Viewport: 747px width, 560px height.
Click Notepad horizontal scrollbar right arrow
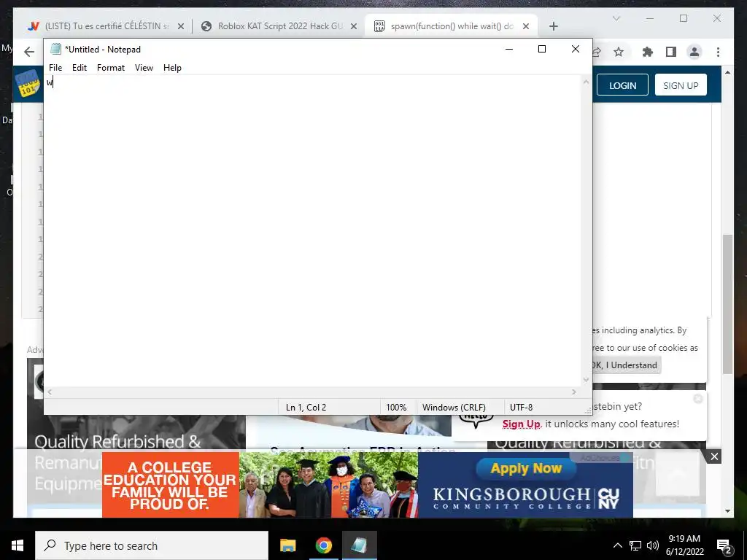[x=574, y=392]
